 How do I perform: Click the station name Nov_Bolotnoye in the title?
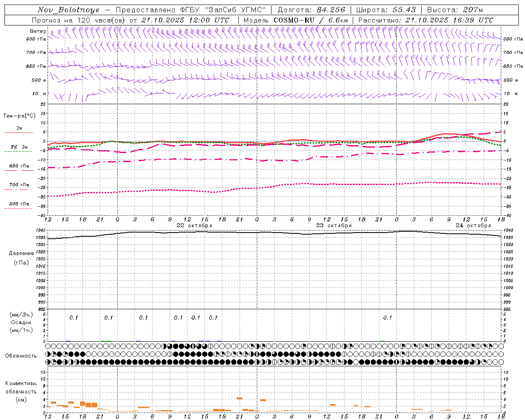pyautogui.click(x=68, y=10)
